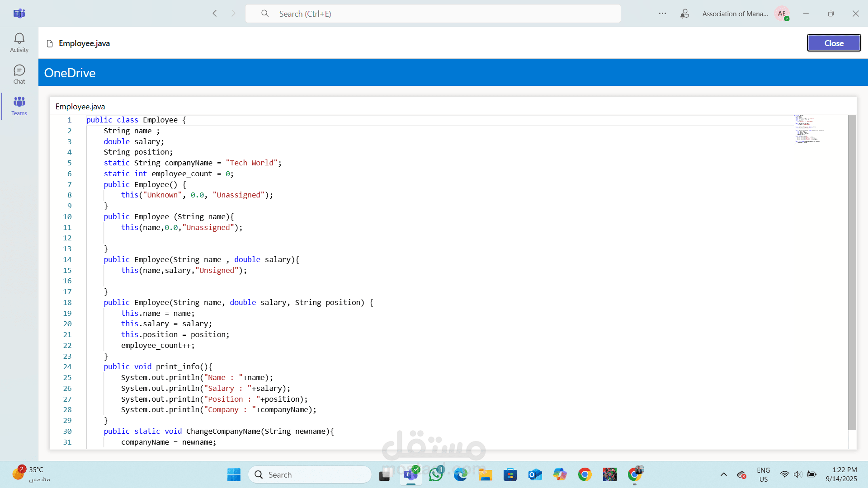This screenshot has width=868, height=488.
Task: Open Copilot from taskbar
Action: click(560, 474)
